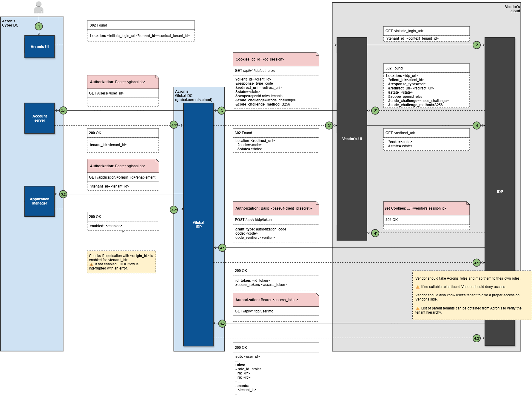The height and width of the screenshot is (398, 532).
Task: Select step 2 marker near IDP
Action: tap(477, 45)
